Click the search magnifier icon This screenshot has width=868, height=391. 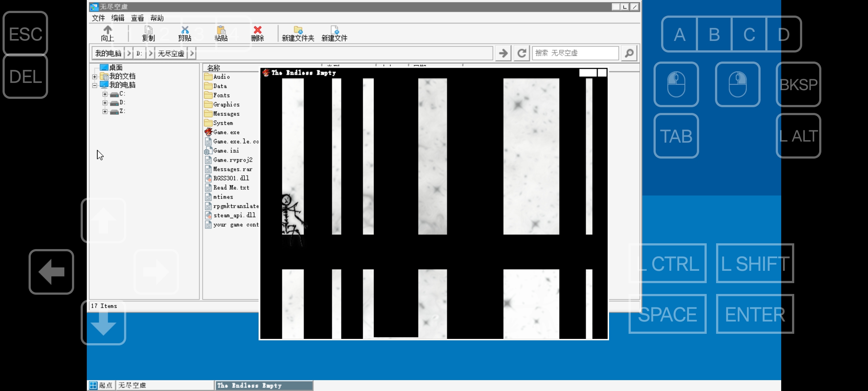tap(629, 53)
